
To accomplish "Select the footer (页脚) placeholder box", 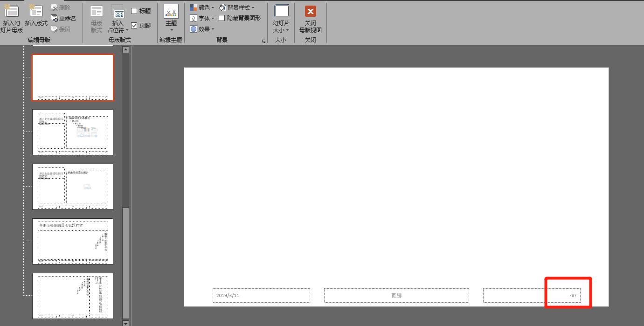I will tap(396, 295).
